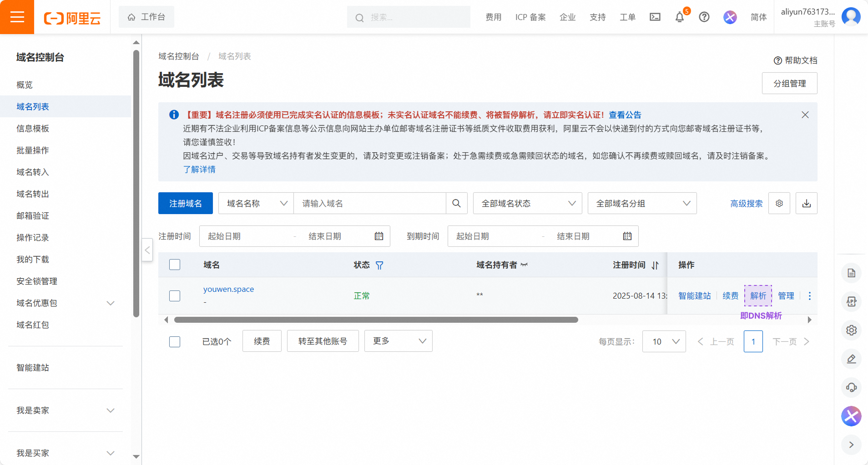Click Renew link in youwen.space row

(x=731, y=296)
